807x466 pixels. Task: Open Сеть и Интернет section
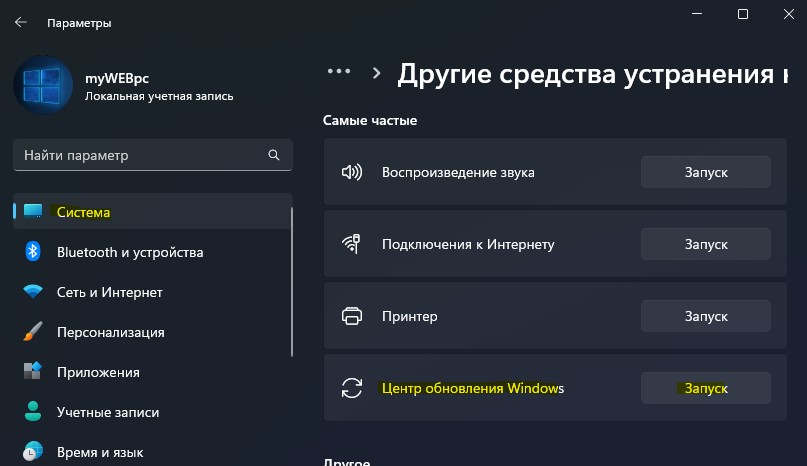[153, 292]
